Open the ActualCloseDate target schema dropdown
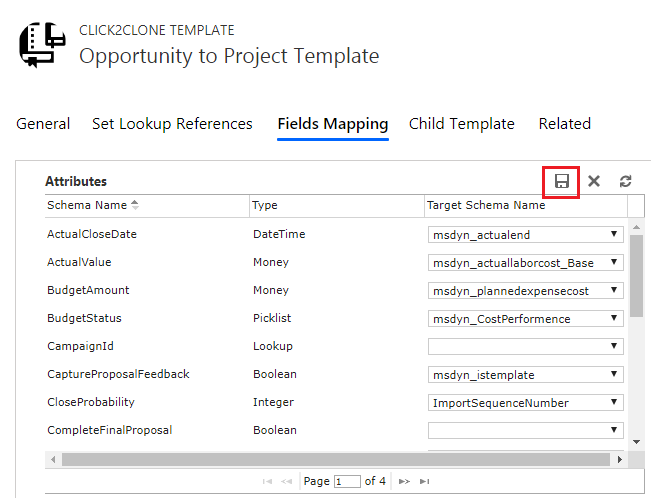Viewport: 651px width, 498px height. pyautogui.click(x=526, y=235)
